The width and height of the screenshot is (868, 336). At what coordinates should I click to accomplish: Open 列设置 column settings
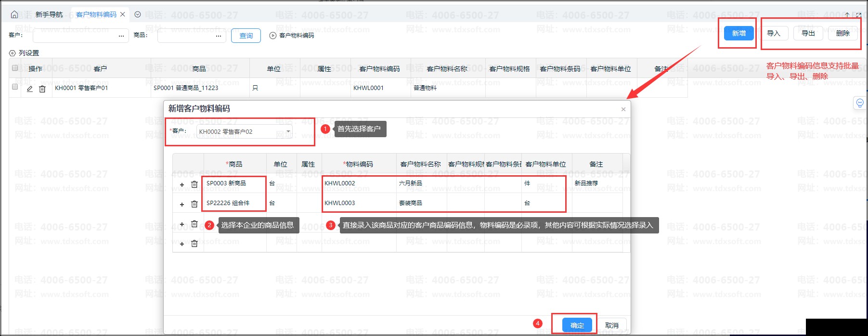[x=24, y=53]
